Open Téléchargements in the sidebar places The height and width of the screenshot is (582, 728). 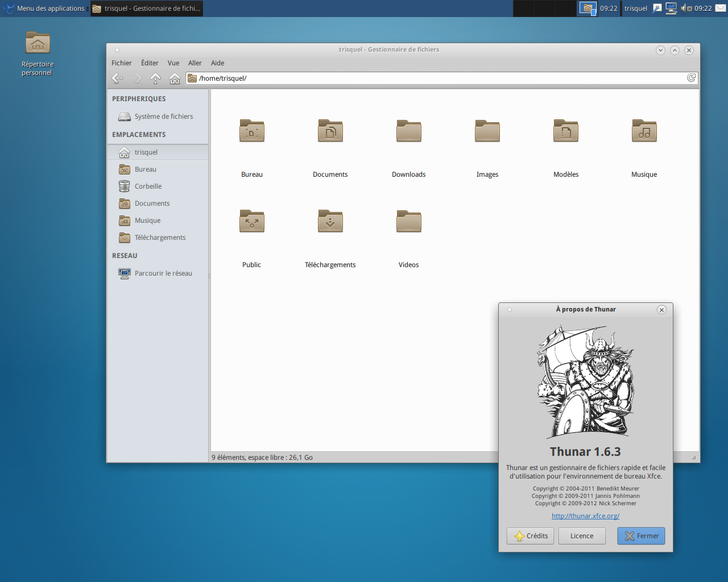pyautogui.click(x=158, y=238)
